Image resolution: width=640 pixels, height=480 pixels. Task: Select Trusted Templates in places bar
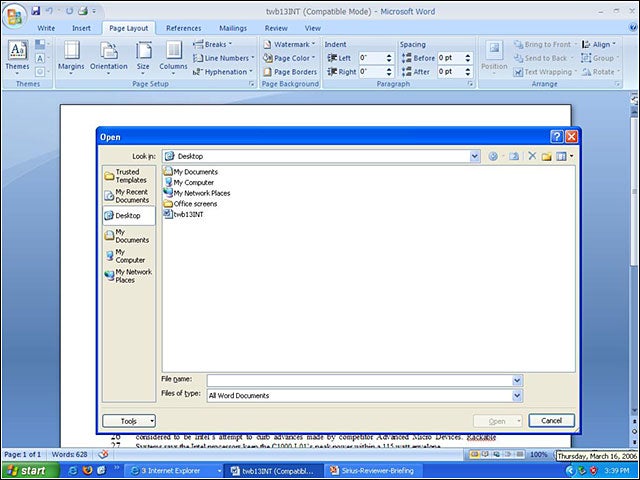[129, 176]
